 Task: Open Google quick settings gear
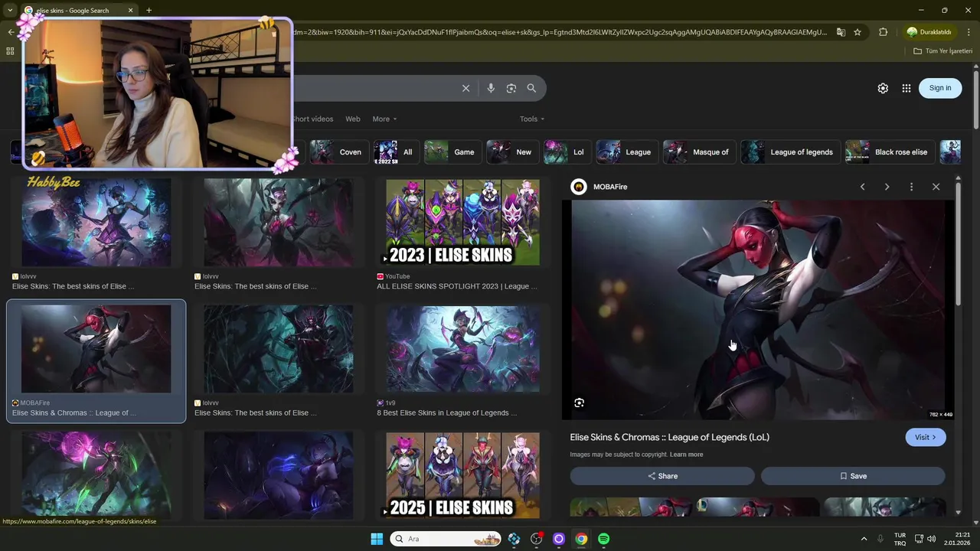[x=883, y=88]
